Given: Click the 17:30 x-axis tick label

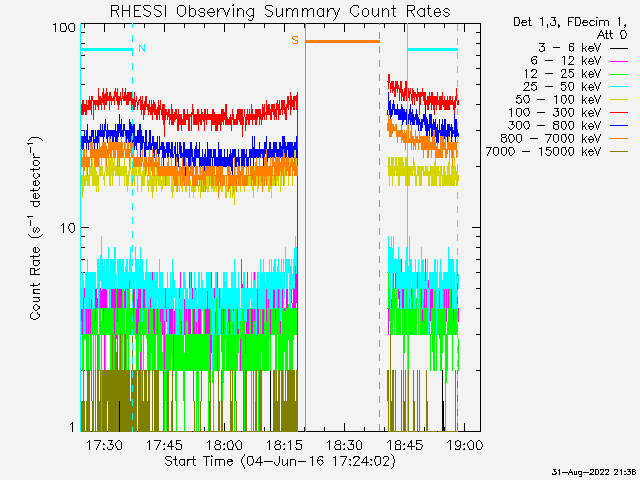Looking at the screenshot, I should (x=104, y=445).
